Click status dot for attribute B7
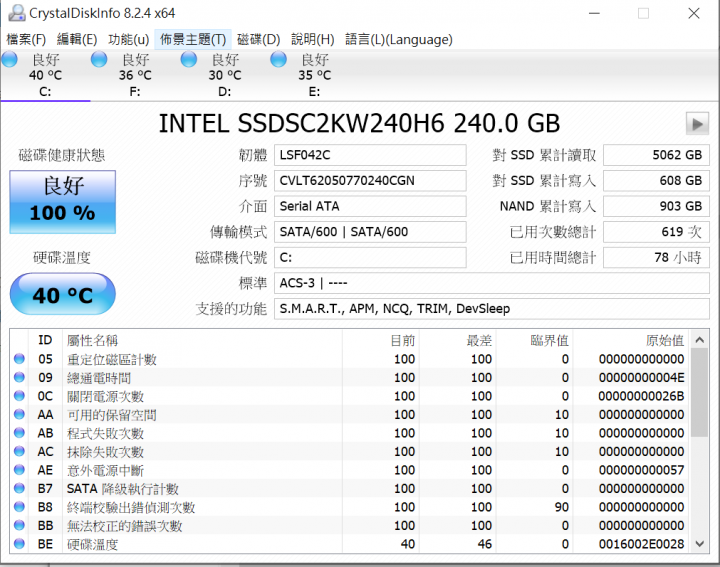The width and height of the screenshot is (720, 567). 19,488
